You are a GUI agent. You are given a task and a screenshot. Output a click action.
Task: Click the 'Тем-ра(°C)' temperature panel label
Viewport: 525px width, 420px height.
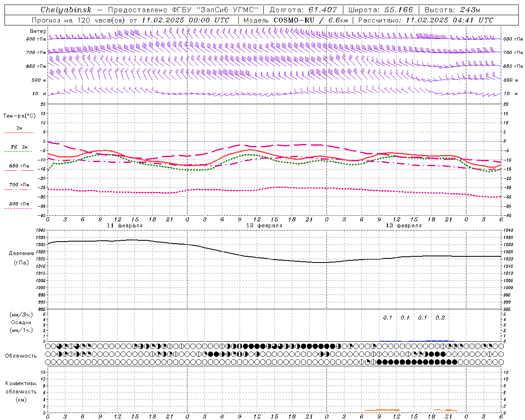click(19, 116)
